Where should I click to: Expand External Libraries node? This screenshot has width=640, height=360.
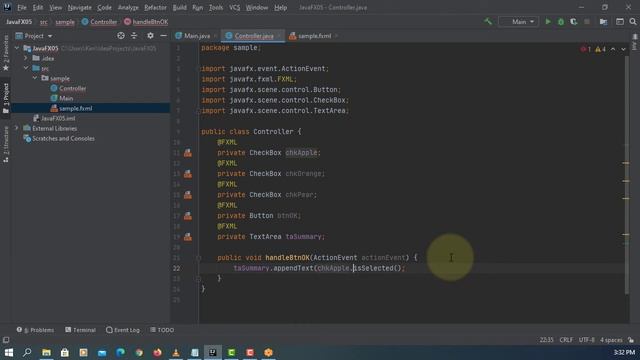pos(17,128)
